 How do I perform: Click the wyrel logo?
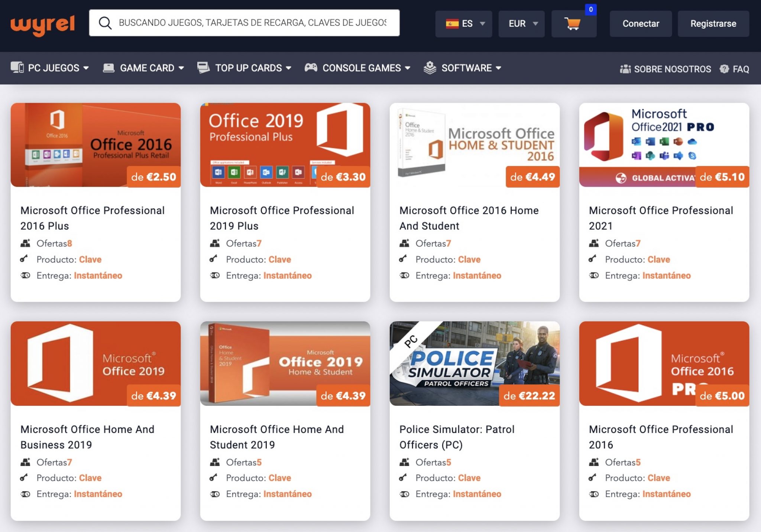tap(43, 25)
